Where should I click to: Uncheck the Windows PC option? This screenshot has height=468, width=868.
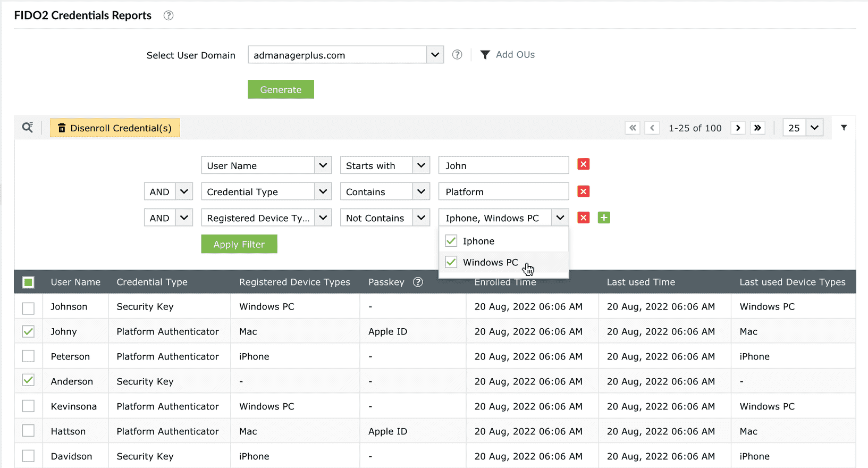tap(451, 262)
